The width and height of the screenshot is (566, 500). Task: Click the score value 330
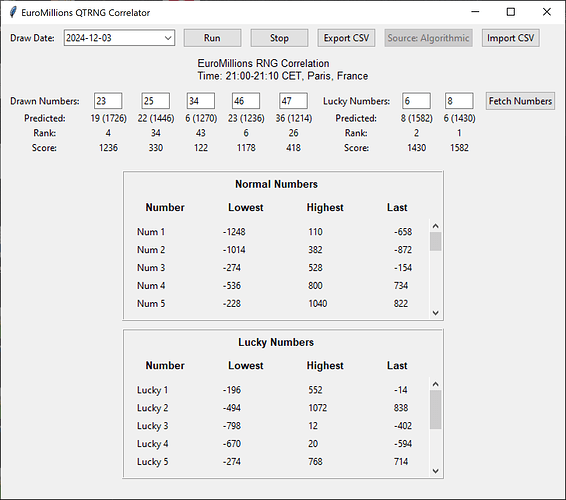pyautogui.click(x=156, y=148)
